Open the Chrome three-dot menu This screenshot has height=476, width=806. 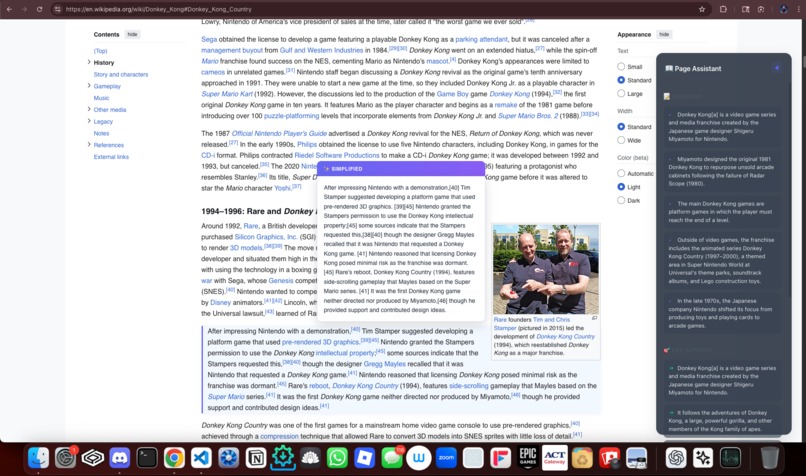point(798,9)
